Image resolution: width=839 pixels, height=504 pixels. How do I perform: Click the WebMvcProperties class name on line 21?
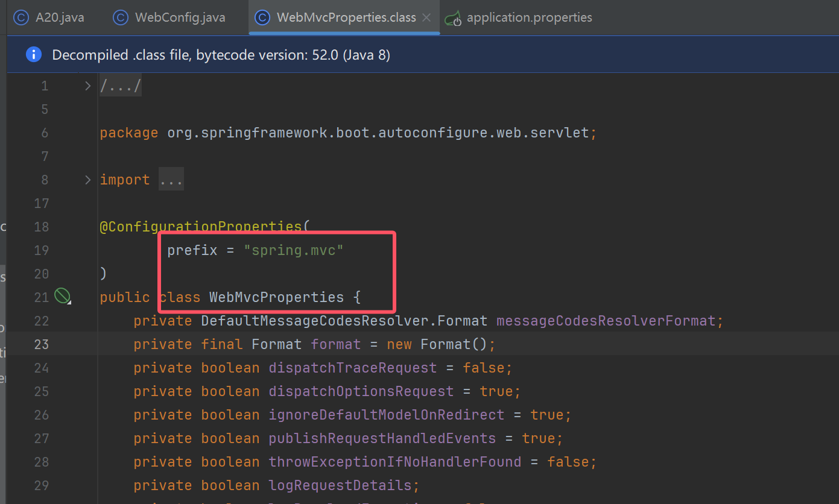point(276,297)
